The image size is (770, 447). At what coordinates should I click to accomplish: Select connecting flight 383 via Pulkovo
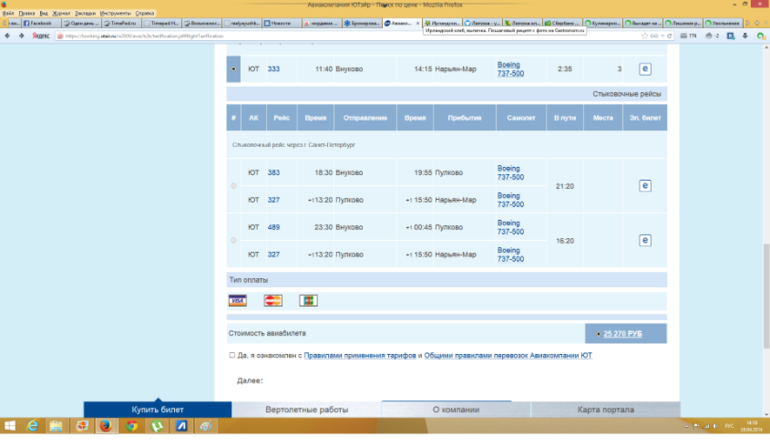[234, 186]
